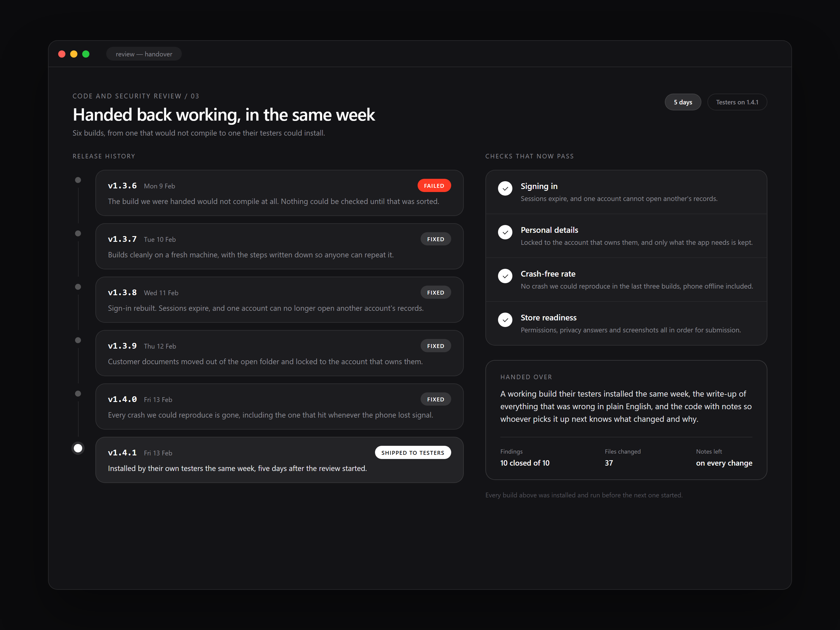Image resolution: width=840 pixels, height=630 pixels.
Task: Click the Store readiness check title
Action: [x=548, y=317]
